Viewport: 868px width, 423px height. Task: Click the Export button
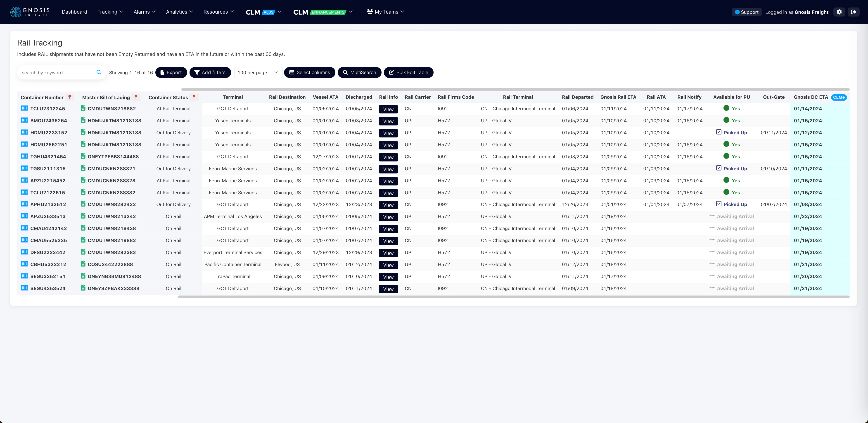(x=171, y=72)
